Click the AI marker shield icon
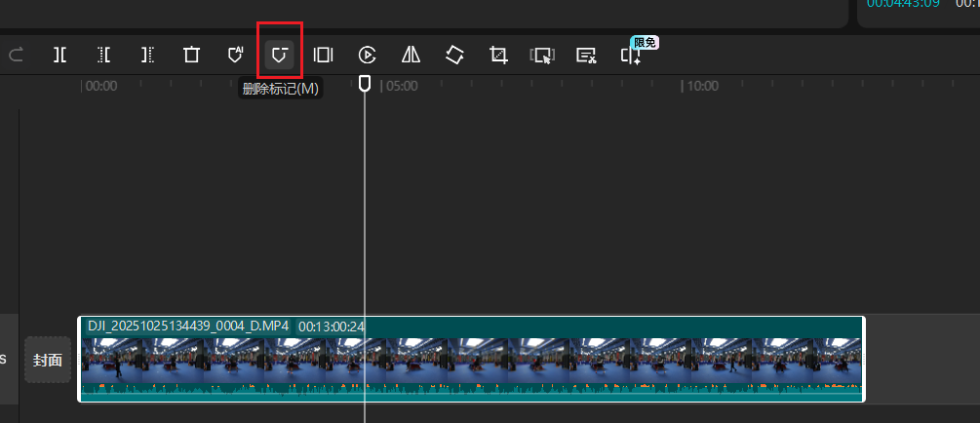Viewport: 980px width, 423px height. click(235, 56)
